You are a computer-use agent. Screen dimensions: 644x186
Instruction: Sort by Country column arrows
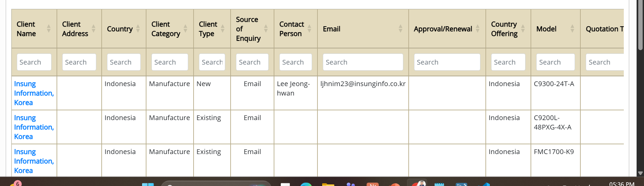[x=138, y=29]
